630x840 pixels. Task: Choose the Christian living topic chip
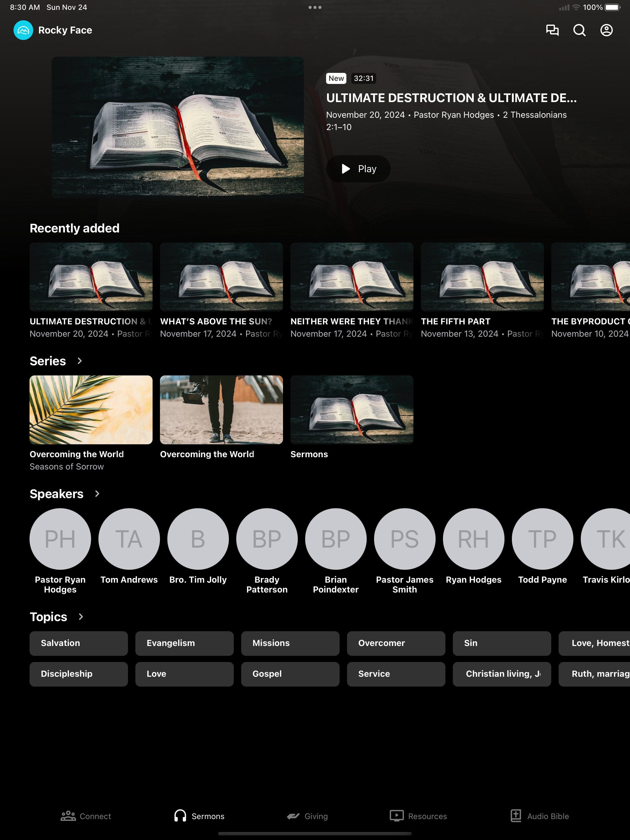(502, 674)
